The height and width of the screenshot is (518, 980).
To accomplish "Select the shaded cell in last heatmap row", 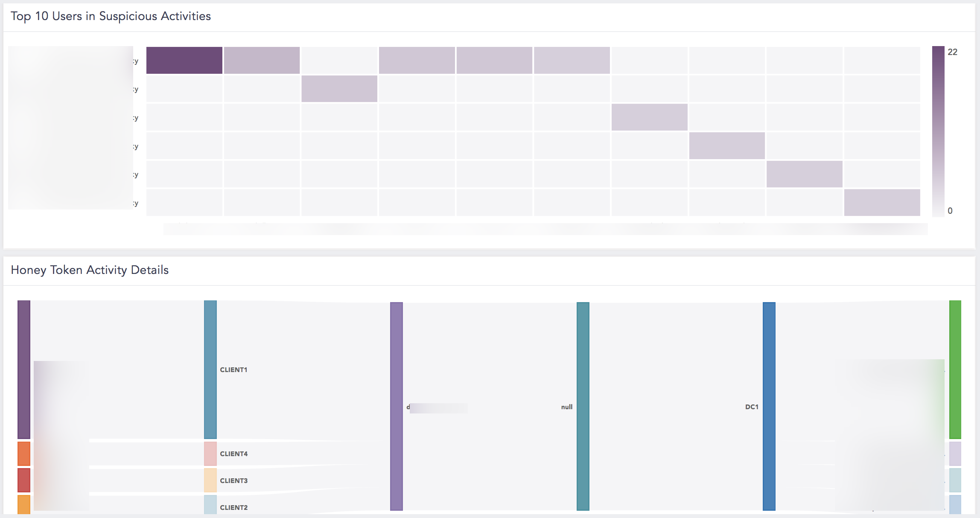I will [882, 203].
